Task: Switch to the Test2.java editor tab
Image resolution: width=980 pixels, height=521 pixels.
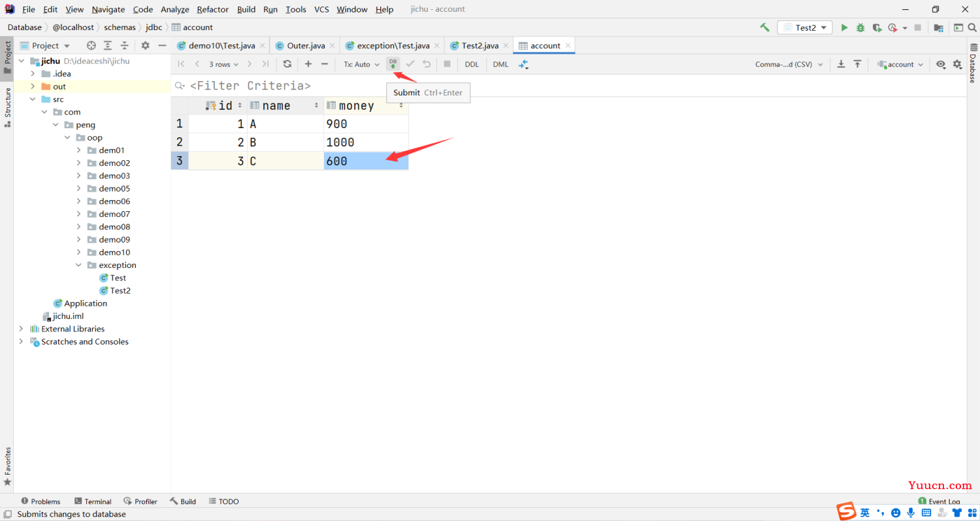Action: [x=480, y=45]
